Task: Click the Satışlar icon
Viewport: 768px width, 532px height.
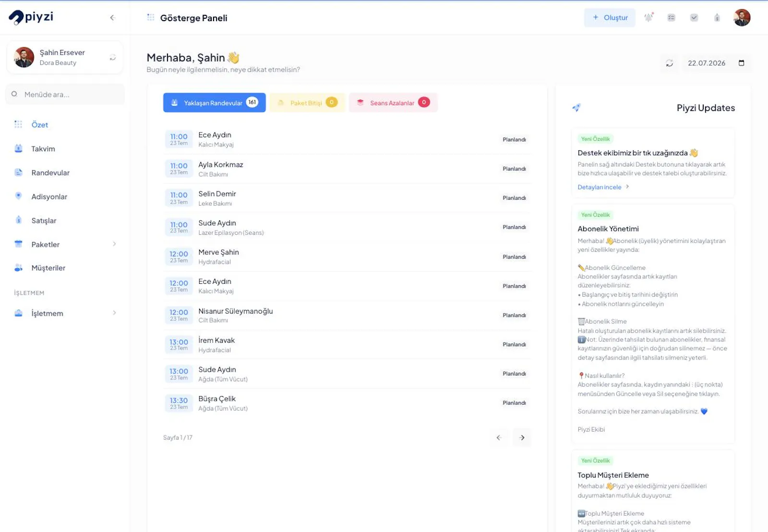Action: point(18,220)
